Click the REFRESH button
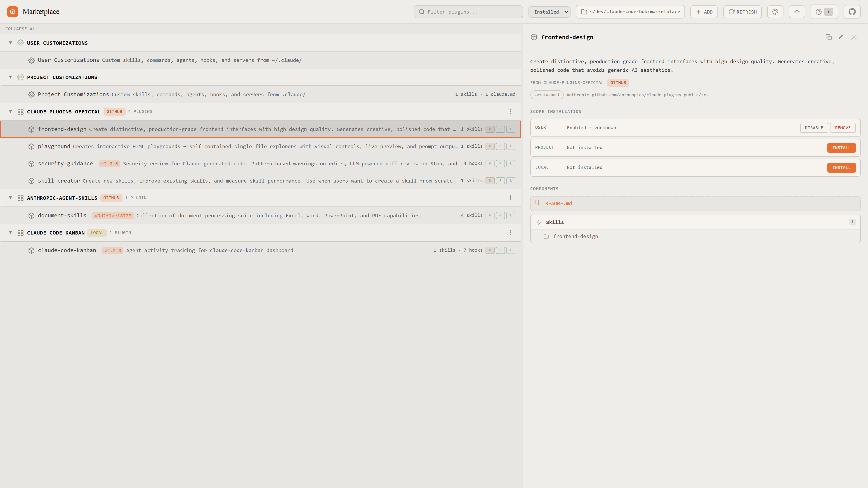The height and width of the screenshot is (488, 868). [x=742, y=12]
